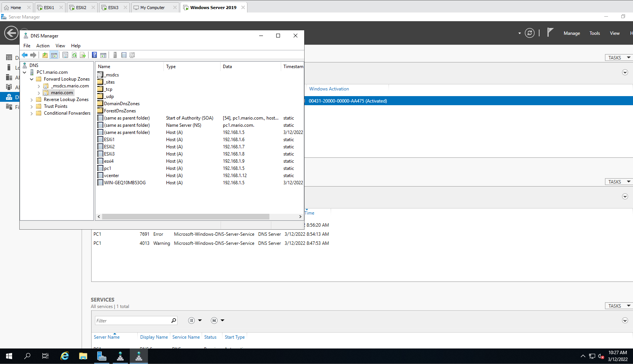Sort services by Start Type column
Viewport: 633px width, 364px height.
[235, 337]
